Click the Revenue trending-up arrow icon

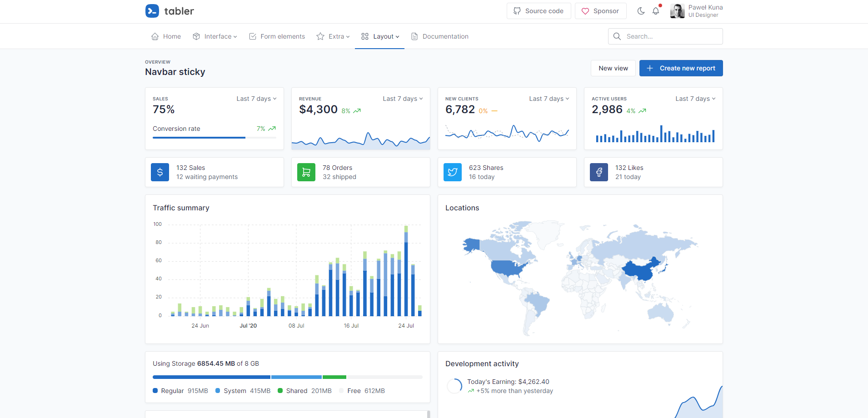point(357,111)
